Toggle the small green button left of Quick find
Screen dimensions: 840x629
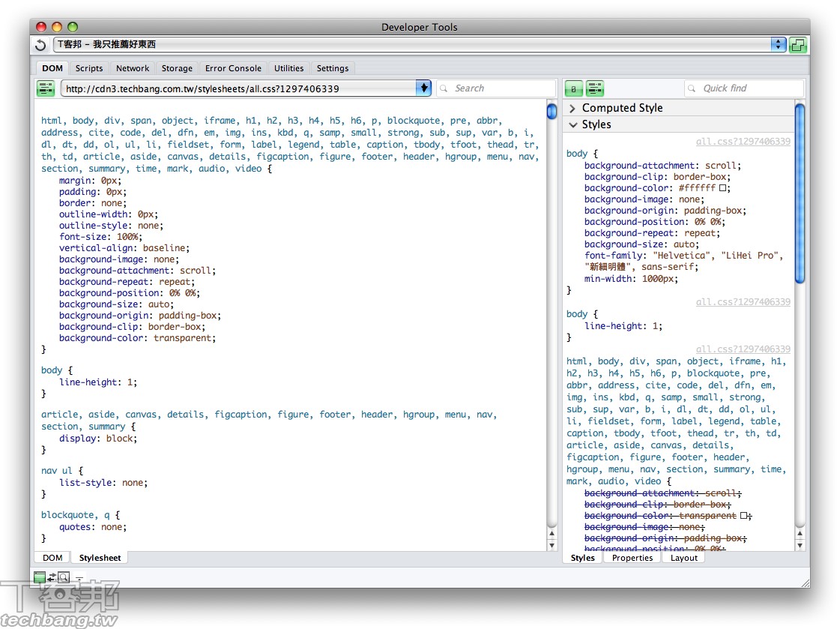point(573,88)
